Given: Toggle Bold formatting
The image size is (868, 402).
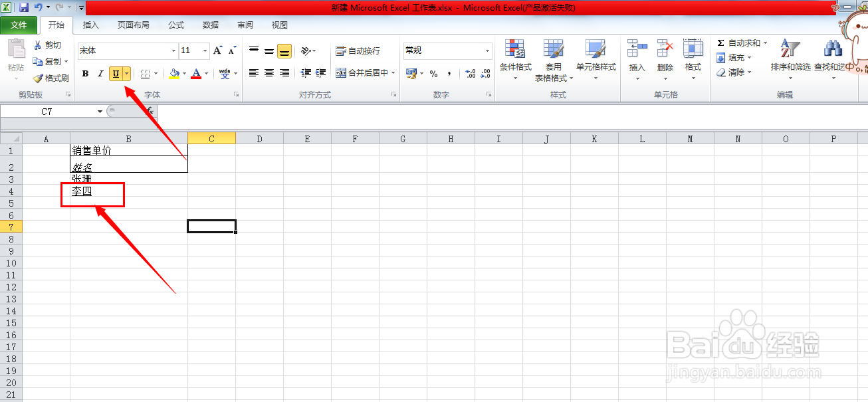Looking at the screenshot, I should pyautogui.click(x=85, y=74).
